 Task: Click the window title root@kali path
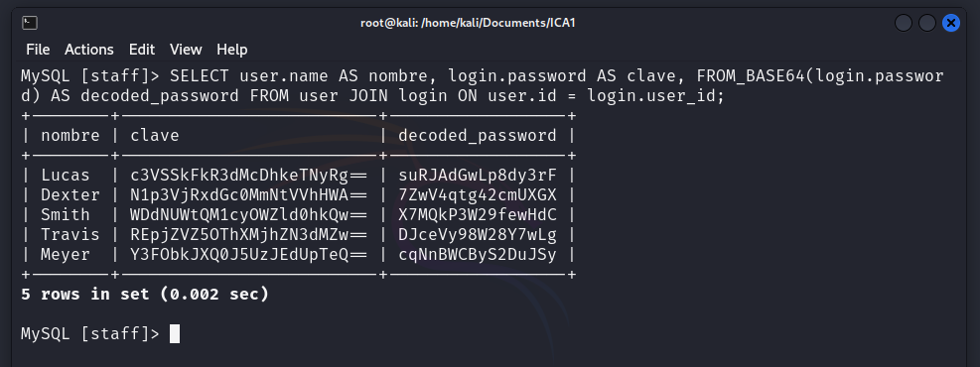click(468, 23)
